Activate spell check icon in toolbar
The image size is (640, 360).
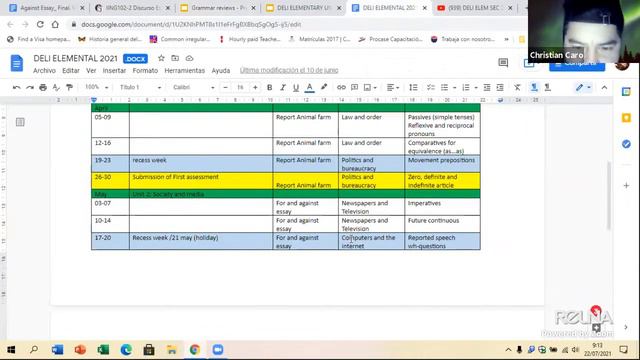click(56, 87)
